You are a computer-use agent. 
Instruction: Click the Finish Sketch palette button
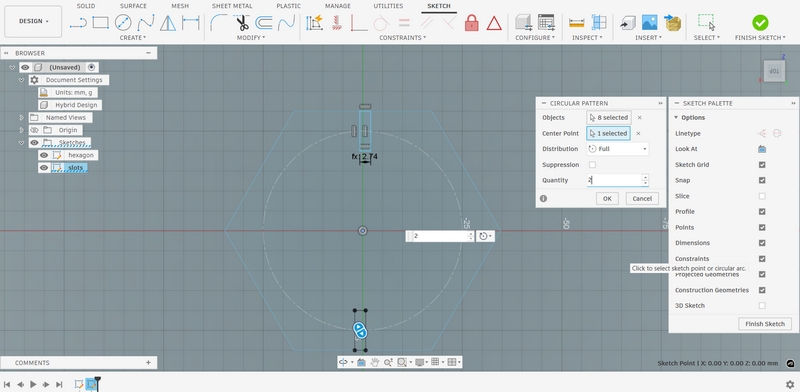(765, 324)
